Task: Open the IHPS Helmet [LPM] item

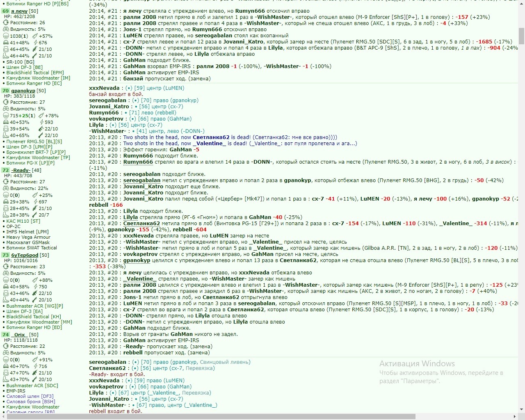Action: (27, 232)
